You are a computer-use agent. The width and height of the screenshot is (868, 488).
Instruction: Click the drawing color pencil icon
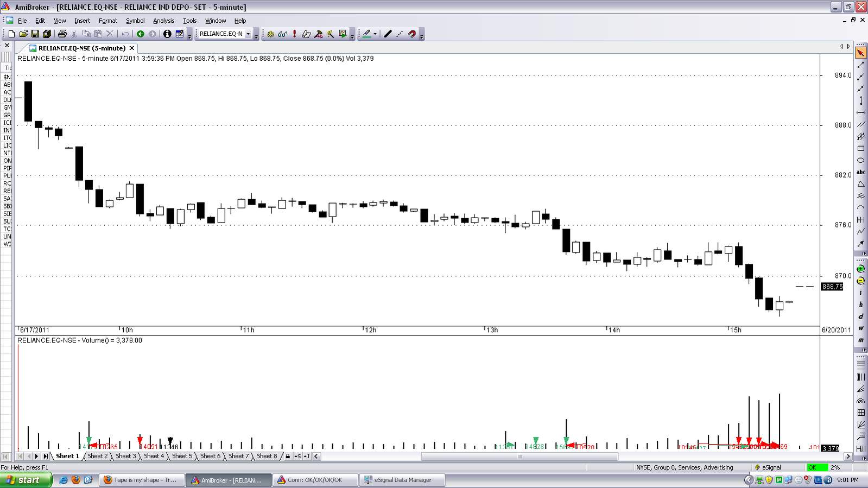(x=366, y=34)
